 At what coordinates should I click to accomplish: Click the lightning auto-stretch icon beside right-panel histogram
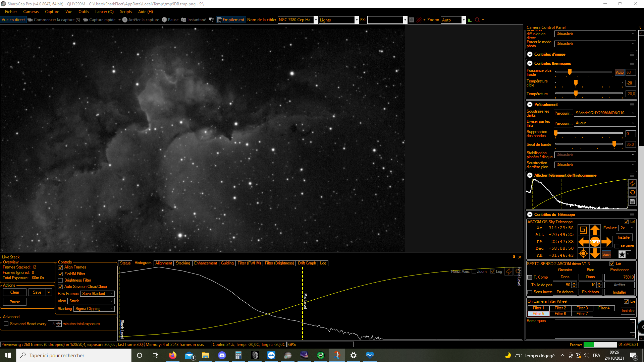pyautogui.click(x=632, y=183)
